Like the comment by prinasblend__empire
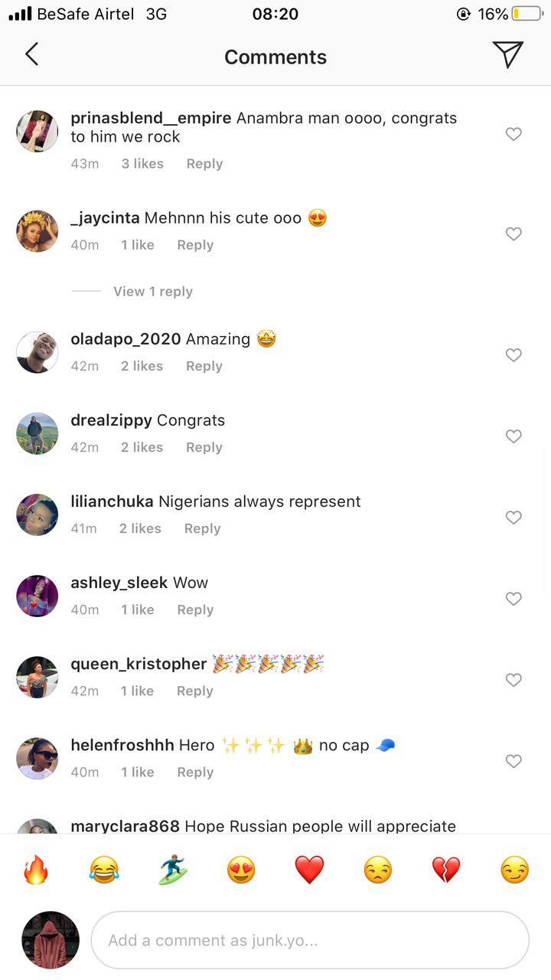The width and height of the screenshot is (551, 980). [x=514, y=135]
